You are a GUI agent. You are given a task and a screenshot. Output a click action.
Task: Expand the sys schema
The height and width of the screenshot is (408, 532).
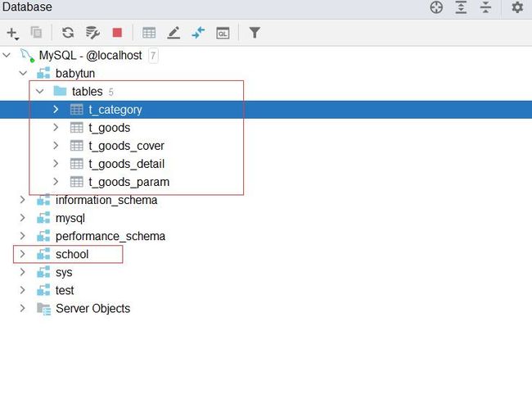[x=22, y=272]
